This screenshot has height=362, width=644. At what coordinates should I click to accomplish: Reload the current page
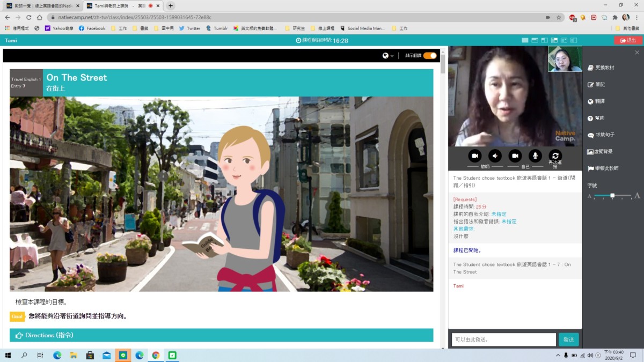point(29,17)
